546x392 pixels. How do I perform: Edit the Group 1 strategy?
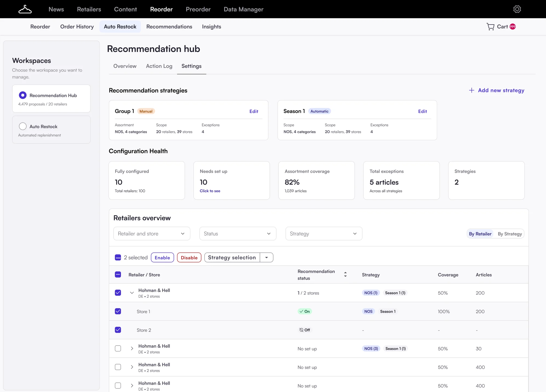pyautogui.click(x=254, y=111)
